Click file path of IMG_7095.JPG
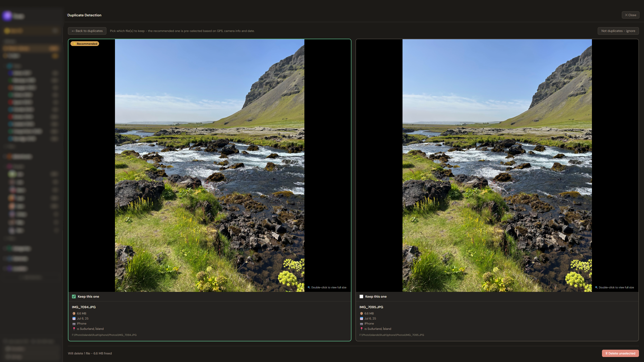The image size is (644, 362). click(x=392, y=335)
